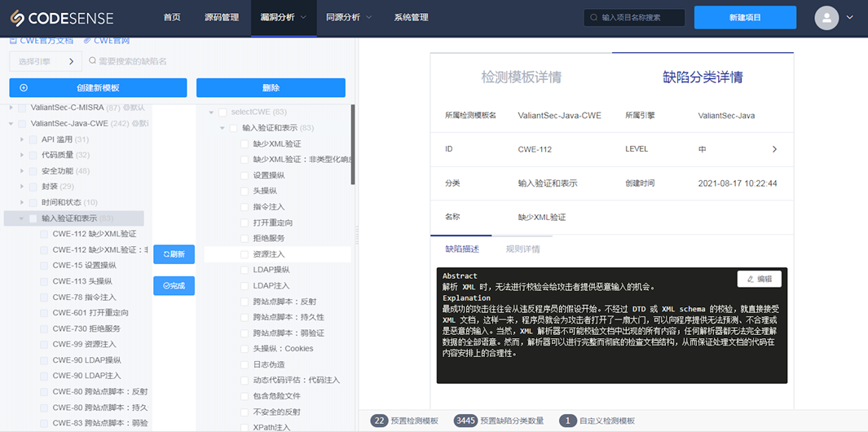The height and width of the screenshot is (432, 868).
Task: Check the 代码质量 checkbox
Action: point(33,155)
